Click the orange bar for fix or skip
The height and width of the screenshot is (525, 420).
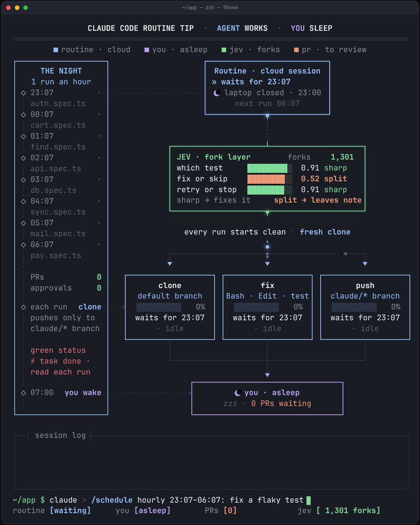tap(269, 179)
